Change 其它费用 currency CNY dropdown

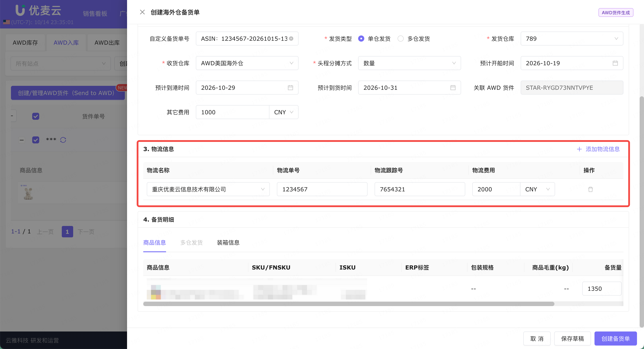pos(283,112)
